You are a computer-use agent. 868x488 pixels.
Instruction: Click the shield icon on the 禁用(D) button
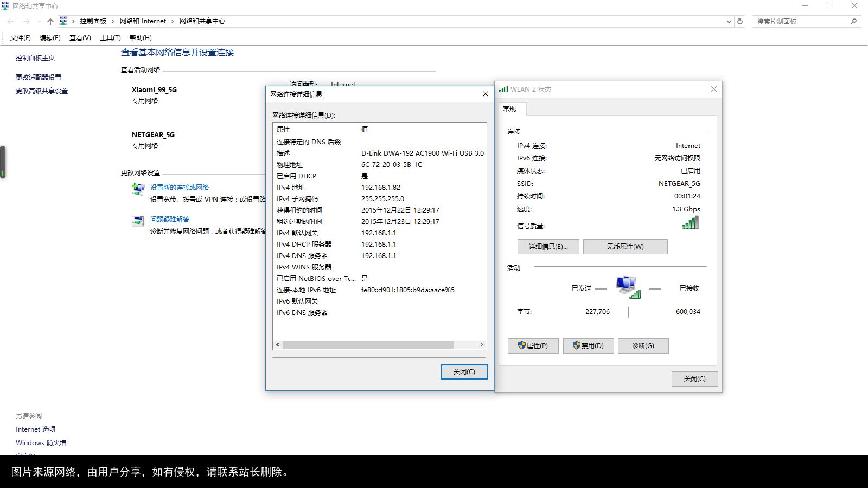point(577,345)
